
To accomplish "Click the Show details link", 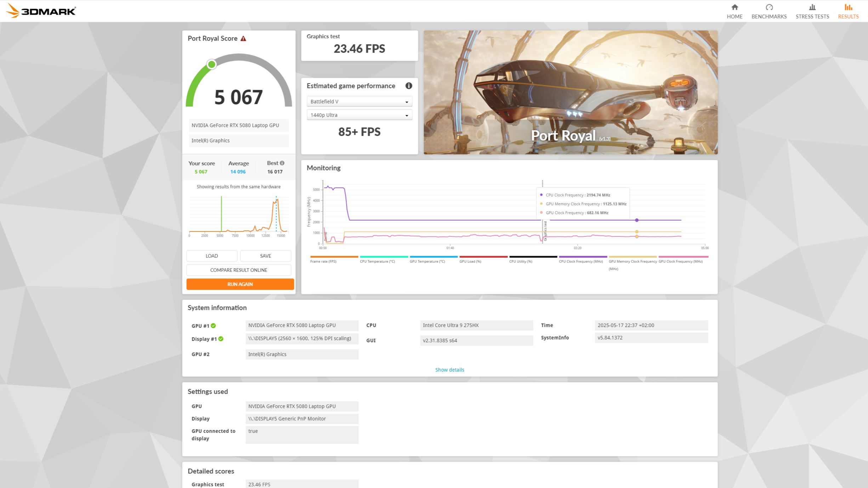I will (x=449, y=370).
